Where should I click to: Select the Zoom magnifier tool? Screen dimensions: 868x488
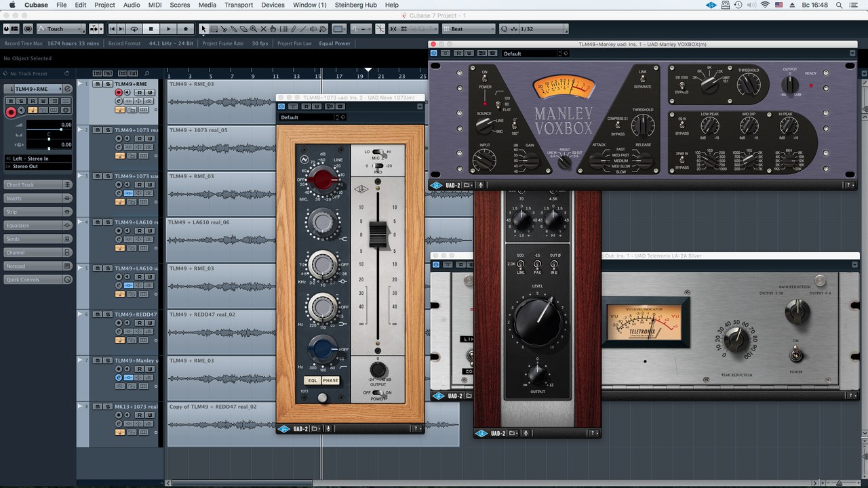point(254,29)
